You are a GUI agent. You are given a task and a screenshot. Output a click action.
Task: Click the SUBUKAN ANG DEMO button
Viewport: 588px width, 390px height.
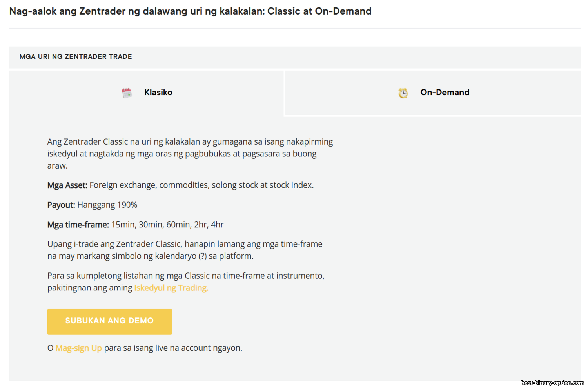point(110,321)
